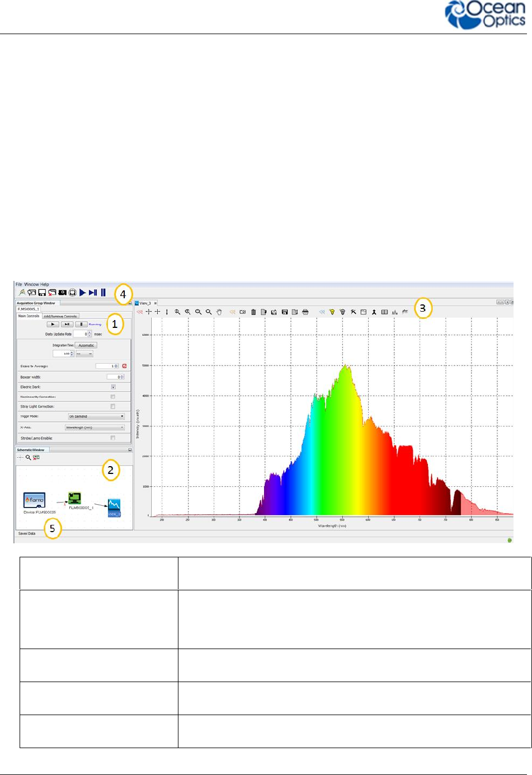The height and width of the screenshot is (775, 532).
Task: Click the trash can icon in graph toolbar
Action: tap(253, 312)
